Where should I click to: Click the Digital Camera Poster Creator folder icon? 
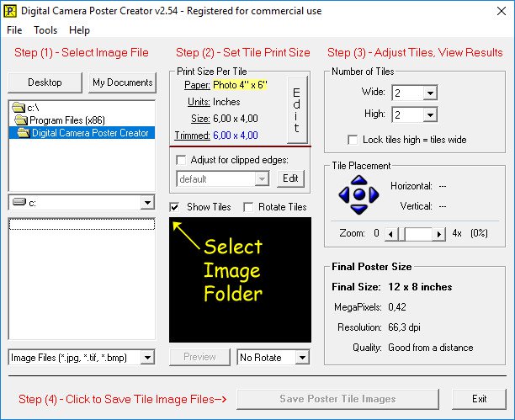(24, 133)
